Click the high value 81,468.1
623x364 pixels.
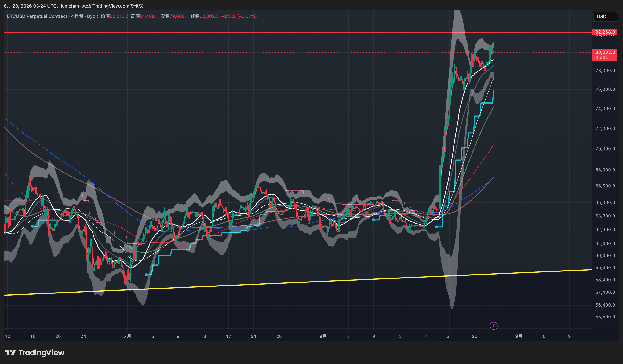pyautogui.click(x=149, y=16)
